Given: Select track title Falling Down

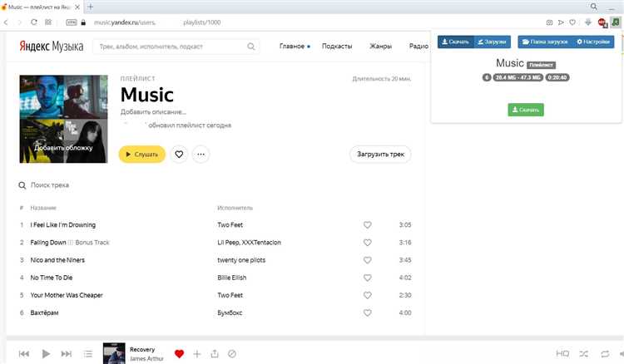Looking at the screenshot, I should (48, 243).
